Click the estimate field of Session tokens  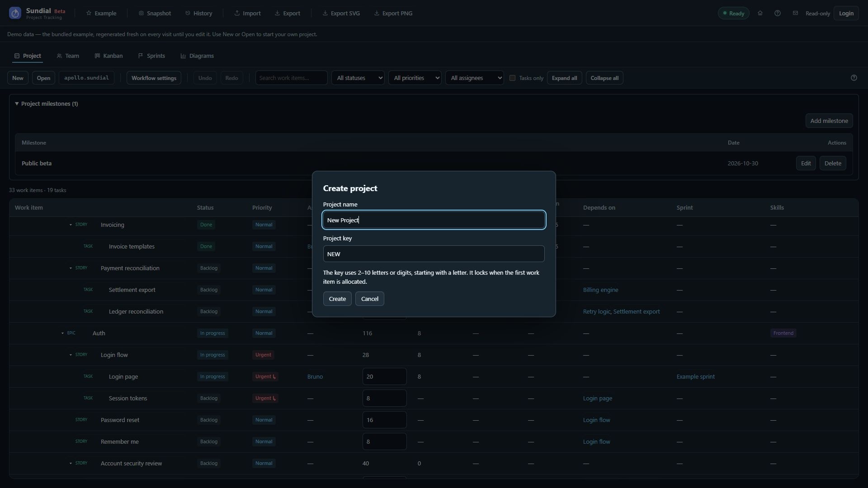click(385, 398)
